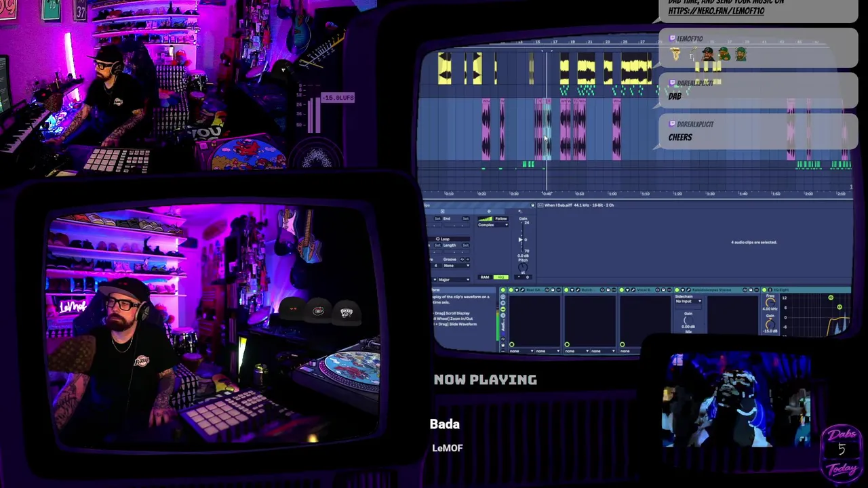Collapse the first rack device with its triangle
This screenshot has width=868, height=488.
(x=517, y=290)
